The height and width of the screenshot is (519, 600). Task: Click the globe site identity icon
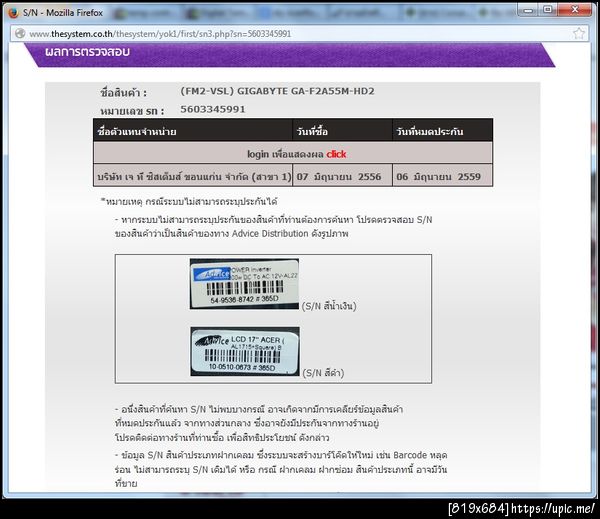(x=20, y=34)
